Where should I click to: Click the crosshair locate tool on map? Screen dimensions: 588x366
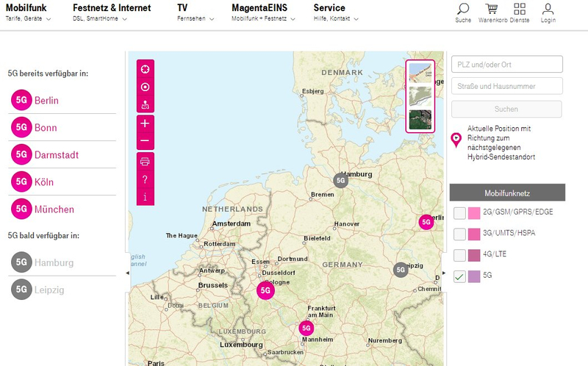coord(145,69)
